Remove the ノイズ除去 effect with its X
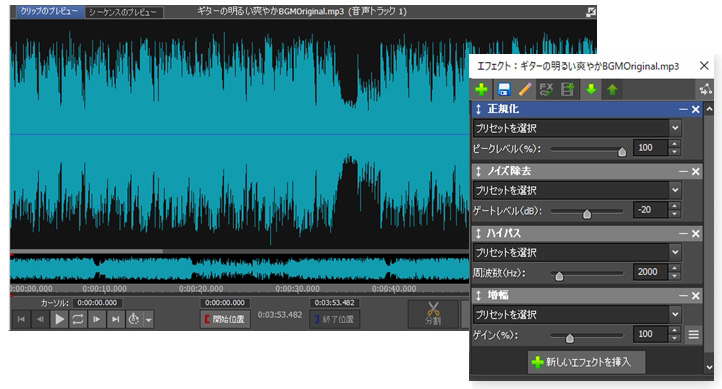722x389 pixels. tap(695, 171)
